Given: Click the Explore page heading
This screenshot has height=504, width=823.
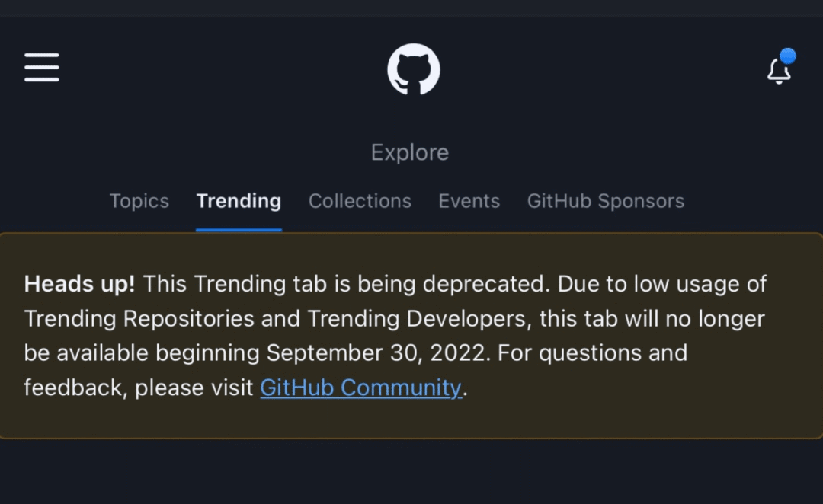Looking at the screenshot, I should pos(410,152).
